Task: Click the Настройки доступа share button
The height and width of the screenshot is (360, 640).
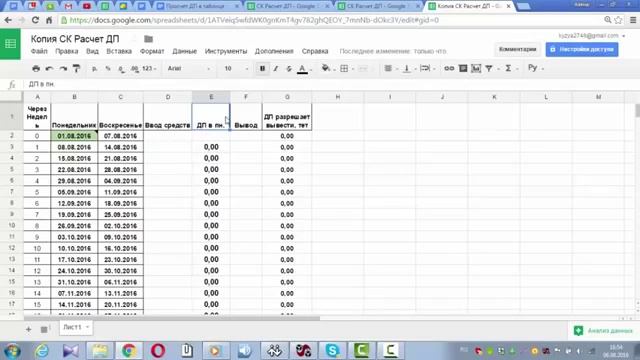Action: tap(582, 49)
